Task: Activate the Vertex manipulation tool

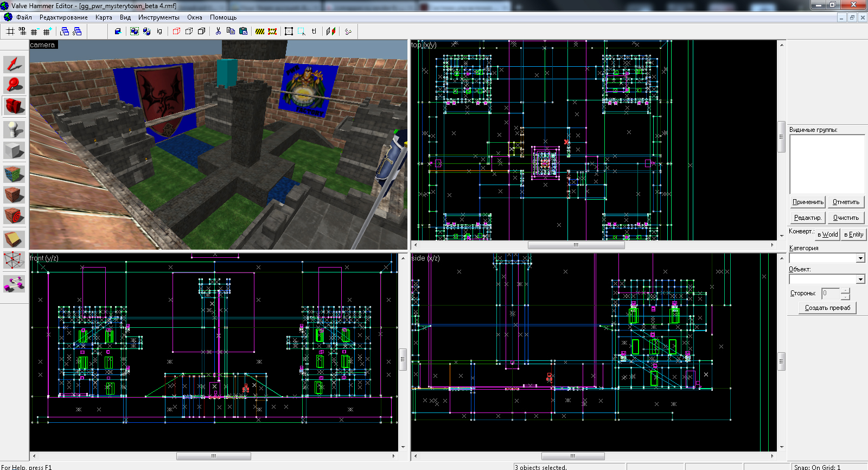Action: [14, 261]
